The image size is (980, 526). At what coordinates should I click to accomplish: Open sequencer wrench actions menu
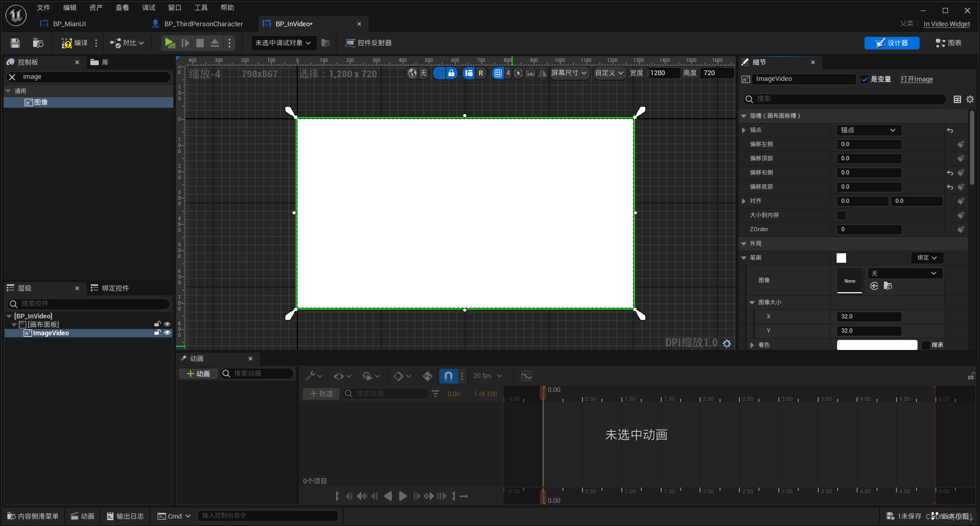click(314, 376)
